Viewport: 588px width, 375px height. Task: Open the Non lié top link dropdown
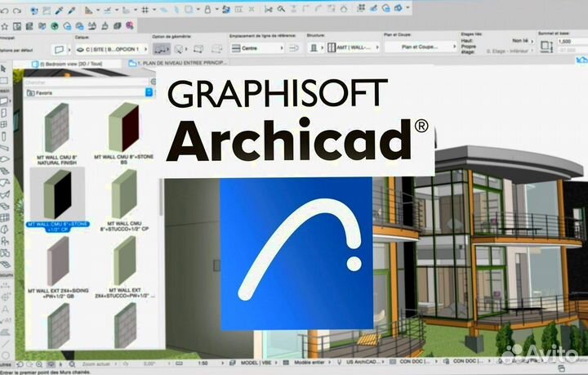click(522, 41)
